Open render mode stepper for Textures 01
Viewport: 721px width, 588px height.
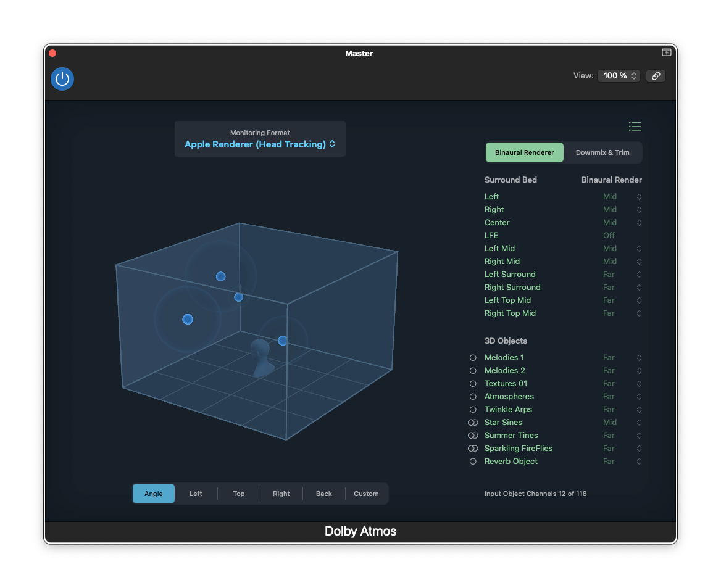click(x=639, y=383)
